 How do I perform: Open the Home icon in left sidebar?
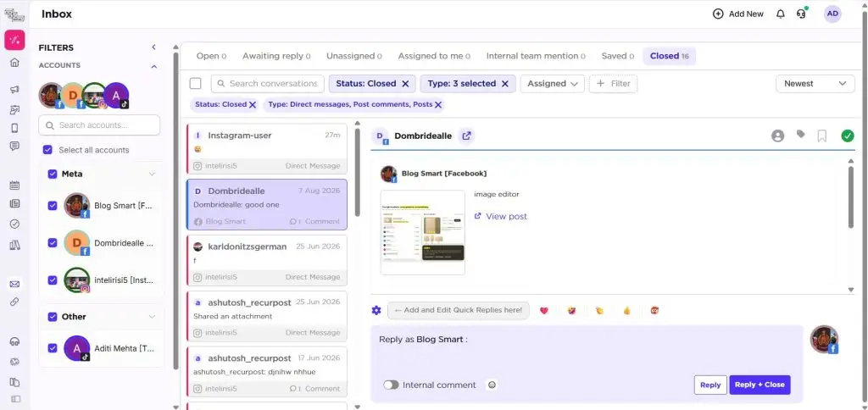point(15,62)
